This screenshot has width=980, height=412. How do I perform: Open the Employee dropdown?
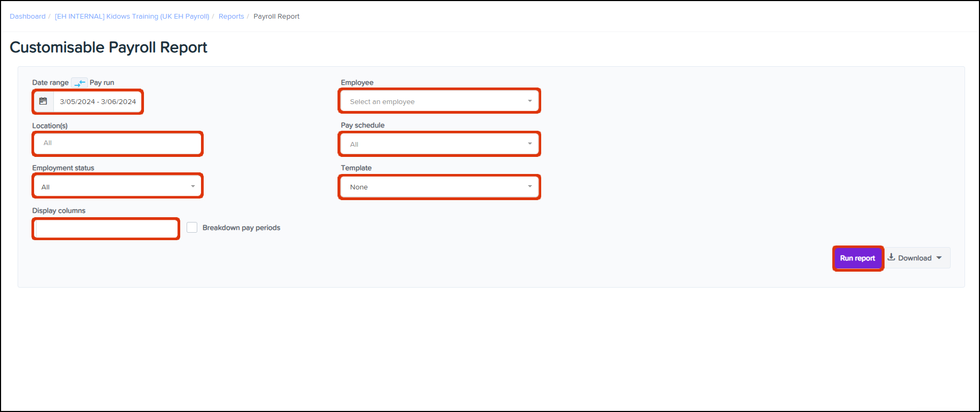tap(439, 101)
